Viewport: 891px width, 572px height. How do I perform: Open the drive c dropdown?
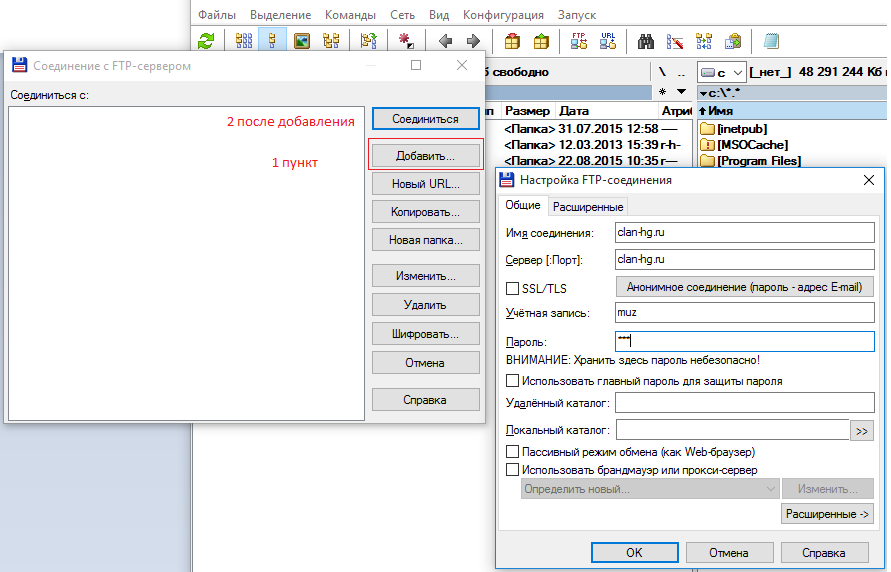click(x=722, y=73)
